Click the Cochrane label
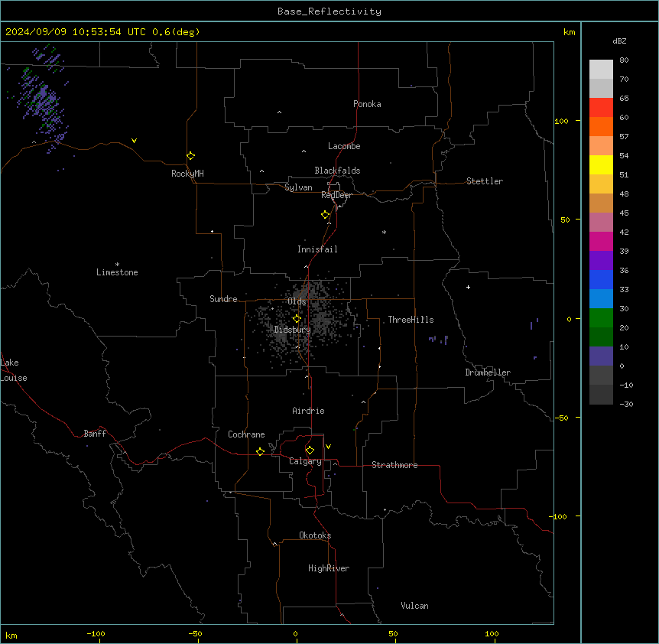This screenshot has height=644, width=659. click(x=246, y=434)
